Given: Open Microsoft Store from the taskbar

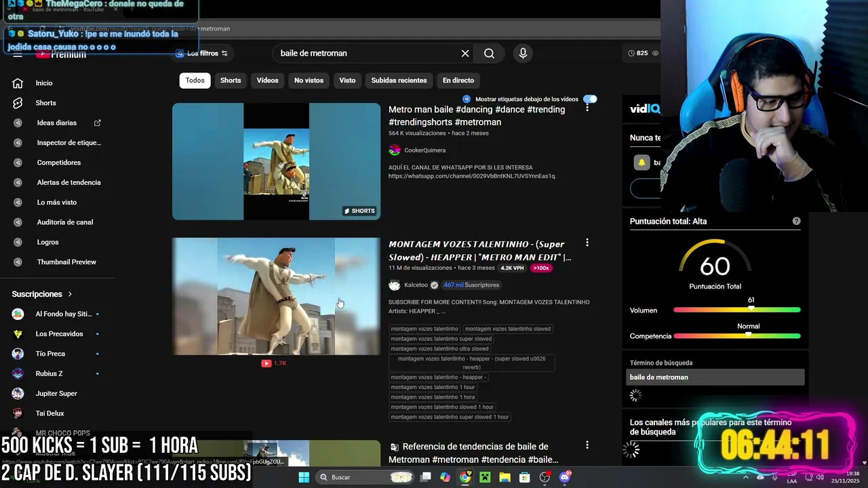Looking at the screenshot, I should (x=525, y=477).
